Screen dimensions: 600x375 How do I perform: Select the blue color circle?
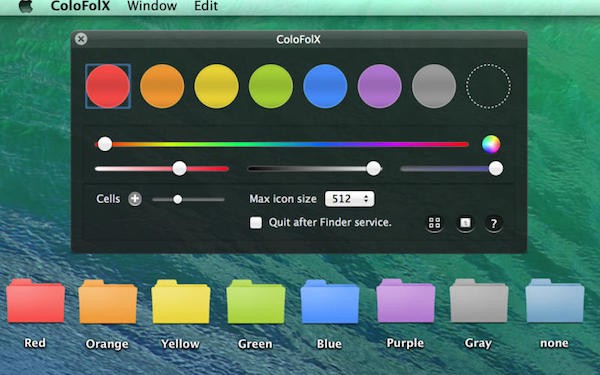coord(325,86)
